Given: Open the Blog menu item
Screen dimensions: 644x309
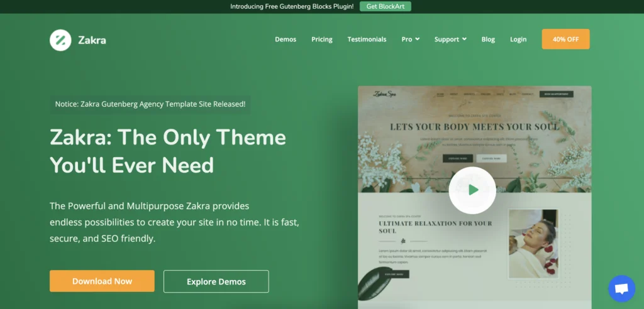Looking at the screenshot, I should click(x=488, y=40).
